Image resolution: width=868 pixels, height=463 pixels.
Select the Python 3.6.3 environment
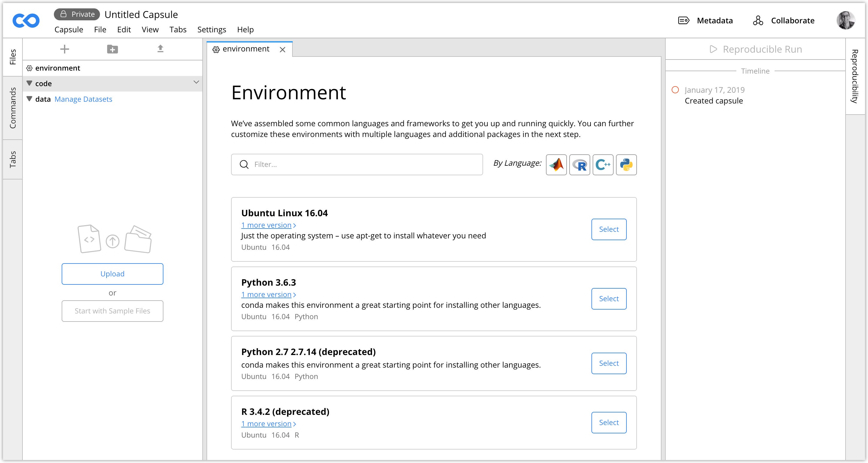[x=608, y=299]
